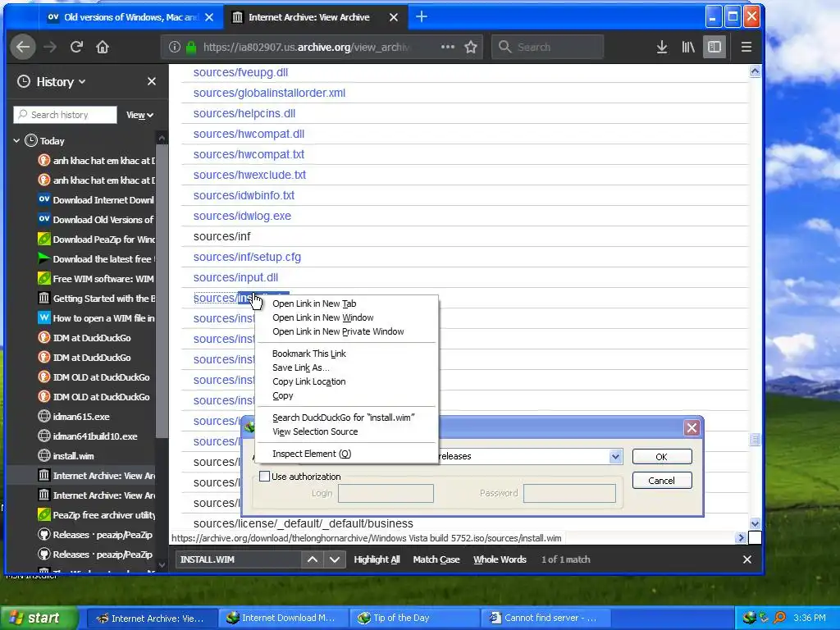Close the History sidebar with X

click(x=152, y=81)
